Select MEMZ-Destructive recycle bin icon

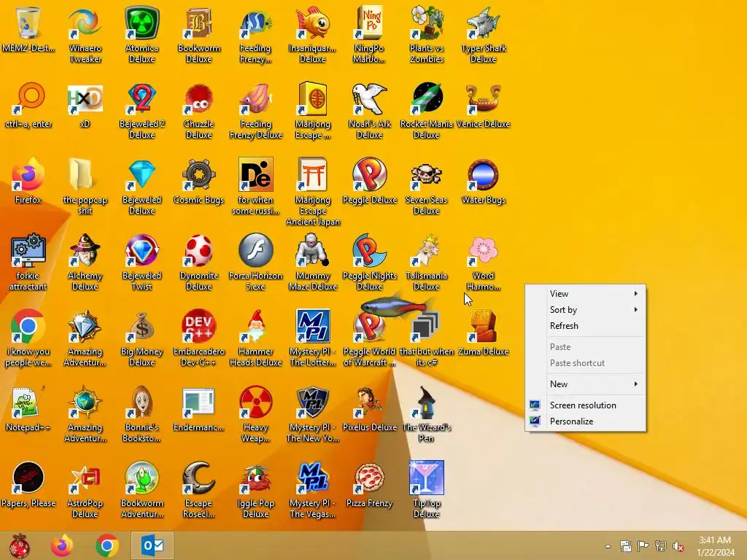[x=28, y=23]
